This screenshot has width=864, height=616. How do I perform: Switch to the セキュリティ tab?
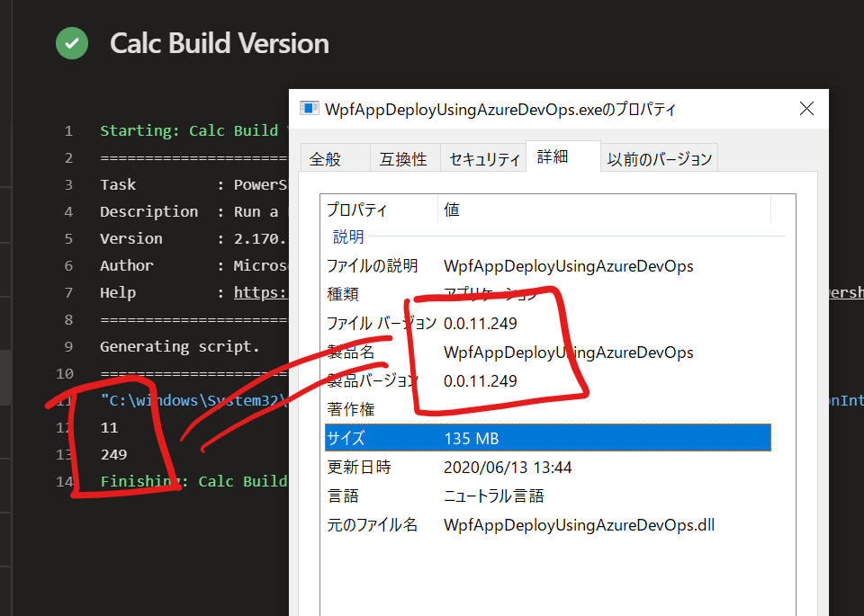[484, 159]
